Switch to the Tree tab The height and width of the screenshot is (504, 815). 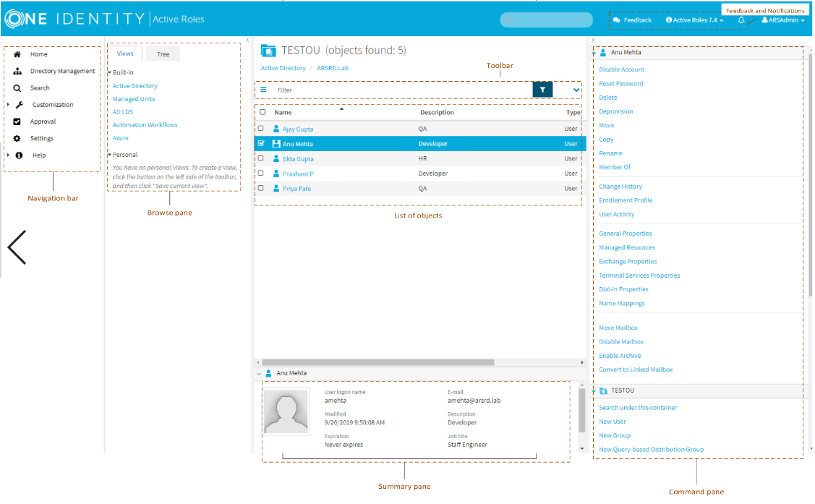tap(163, 54)
